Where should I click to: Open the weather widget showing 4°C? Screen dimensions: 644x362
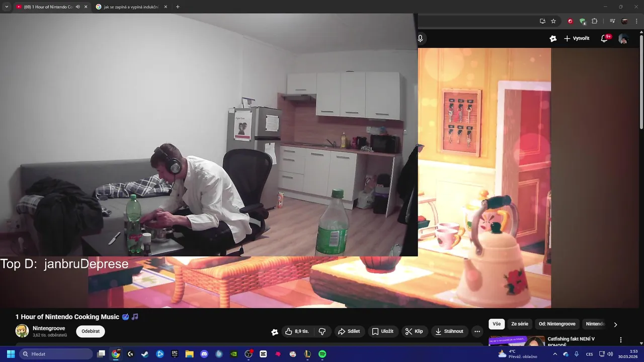(x=517, y=354)
